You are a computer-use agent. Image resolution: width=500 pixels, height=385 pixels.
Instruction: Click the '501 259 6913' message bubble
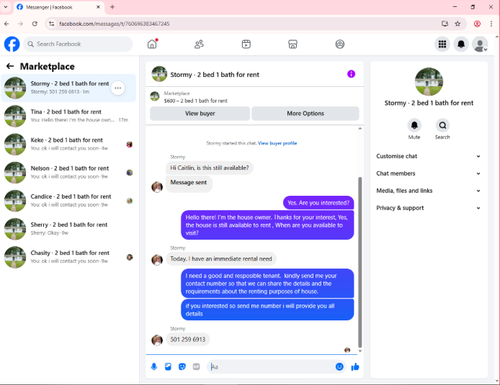point(188,339)
